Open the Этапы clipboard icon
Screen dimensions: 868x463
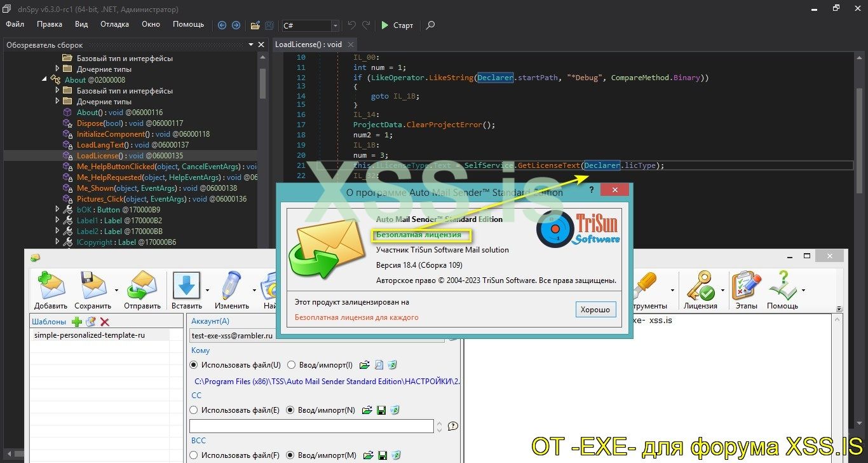(745, 286)
